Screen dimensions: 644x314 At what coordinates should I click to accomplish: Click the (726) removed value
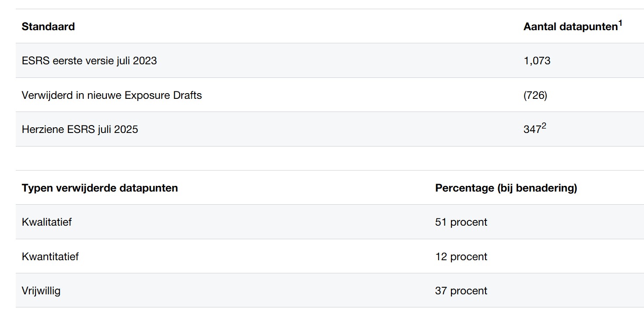[x=535, y=95]
